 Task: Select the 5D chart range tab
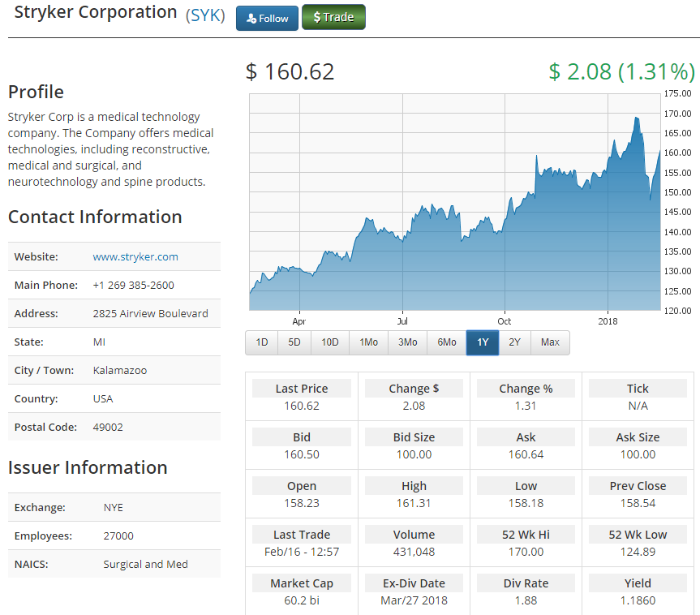click(294, 342)
